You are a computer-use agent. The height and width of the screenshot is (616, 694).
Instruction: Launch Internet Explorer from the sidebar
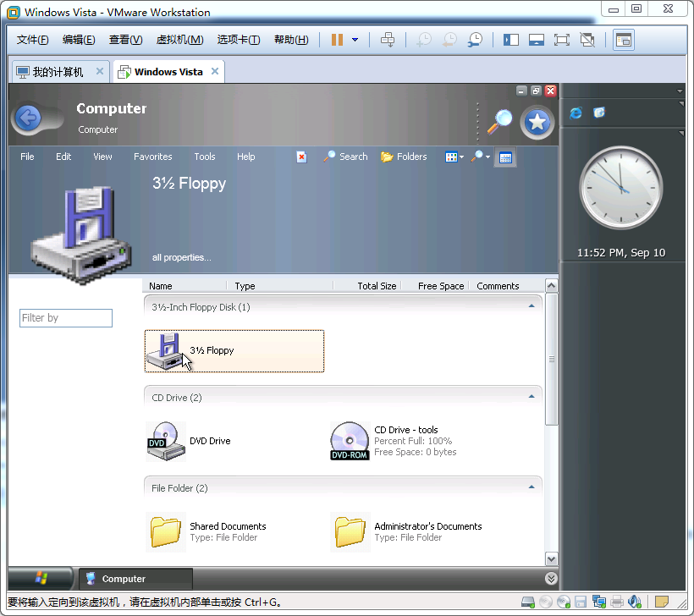pos(576,113)
